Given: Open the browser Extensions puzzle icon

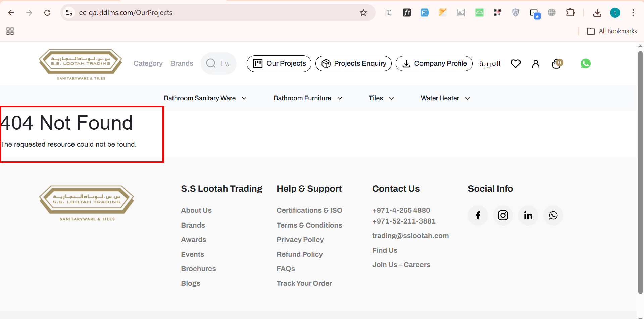Looking at the screenshot, I should point(570,13).
